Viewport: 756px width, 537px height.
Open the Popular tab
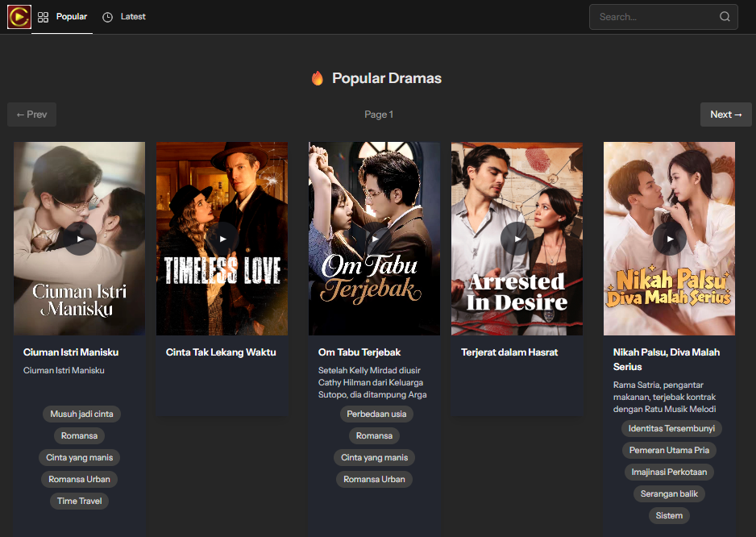click(x=63, y=17)
